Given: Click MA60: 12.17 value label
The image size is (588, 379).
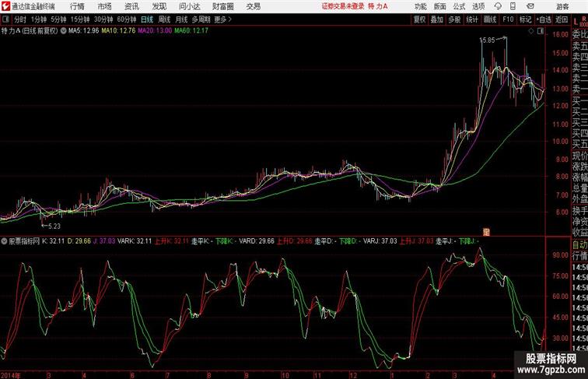Looking at the screenshot, I should (191, 31).
